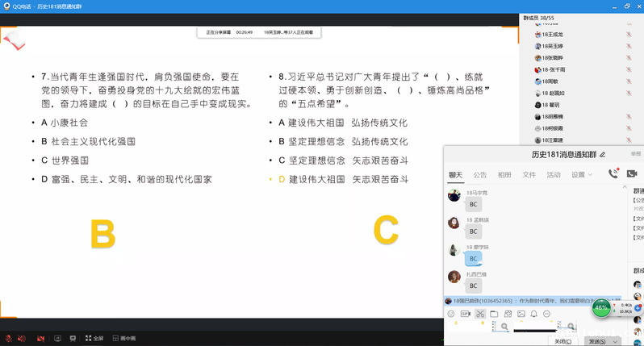Click the 关闭 button in chat window
This screenshot has height=346, width=644.
562,341
